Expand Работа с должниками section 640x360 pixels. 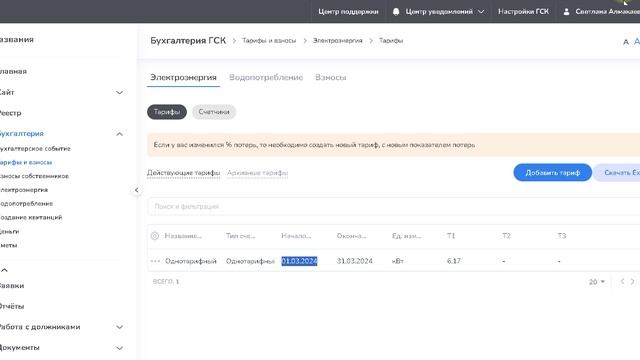pos(119,327)
